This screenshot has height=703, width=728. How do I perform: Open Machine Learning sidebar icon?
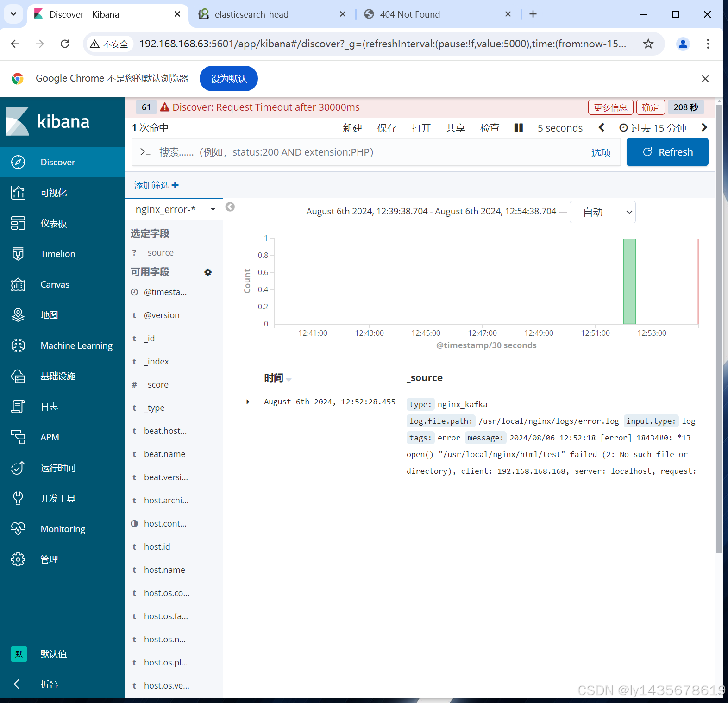(18, 345)
